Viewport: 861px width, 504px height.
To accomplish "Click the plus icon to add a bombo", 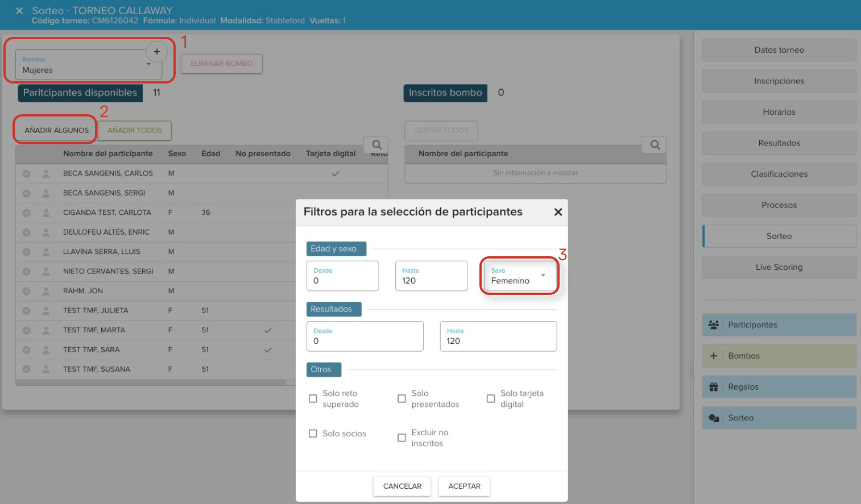I will pyautogui.click(x=156, y=52).
